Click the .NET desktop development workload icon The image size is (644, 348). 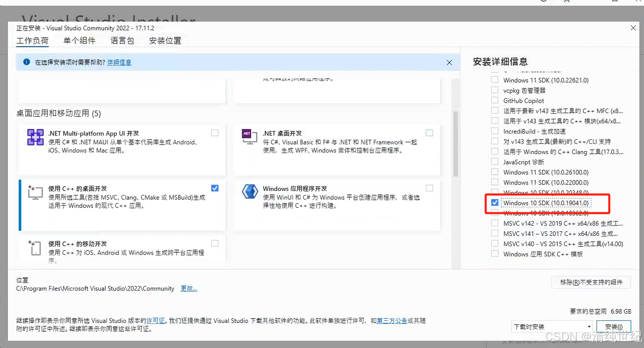pos(249,137)
